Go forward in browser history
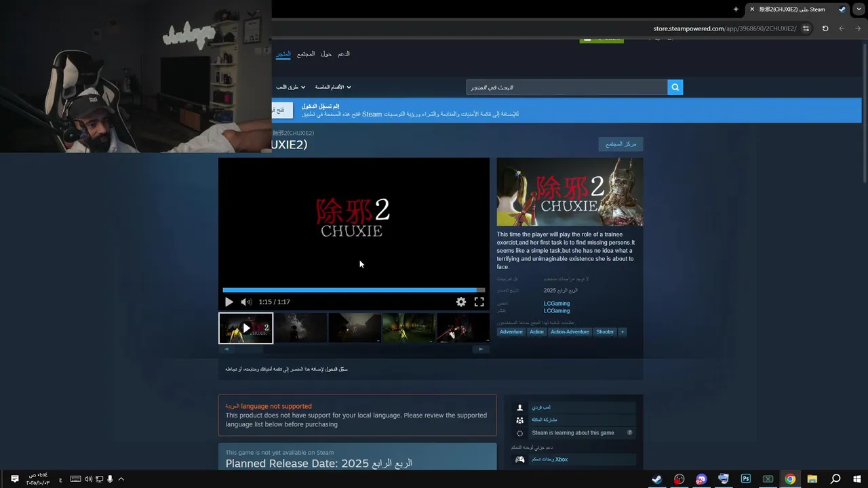The width and height of the screenshot is (868, 488). [842, 28]
